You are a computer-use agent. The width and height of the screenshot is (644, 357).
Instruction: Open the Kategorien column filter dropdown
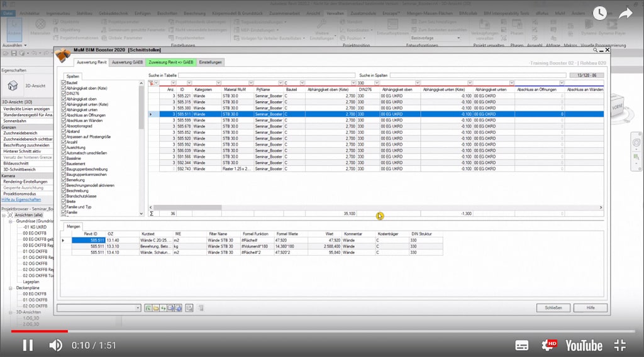coord(218,83)
